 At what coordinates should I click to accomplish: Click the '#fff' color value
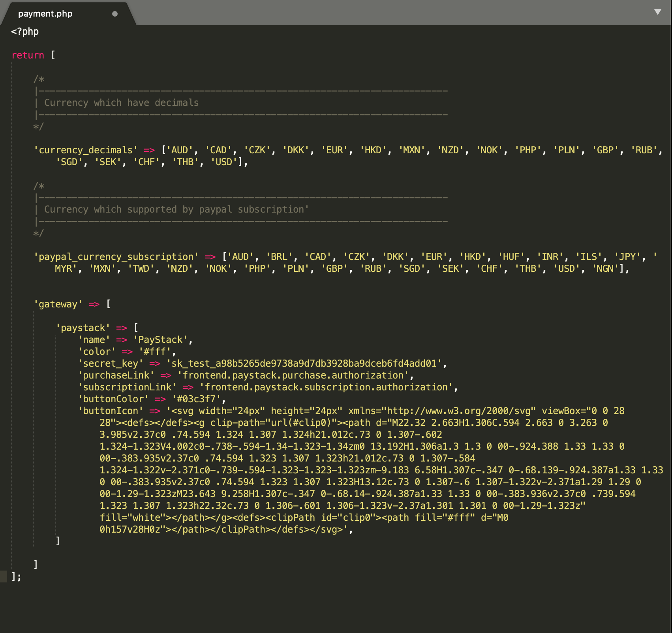(155, 352)
